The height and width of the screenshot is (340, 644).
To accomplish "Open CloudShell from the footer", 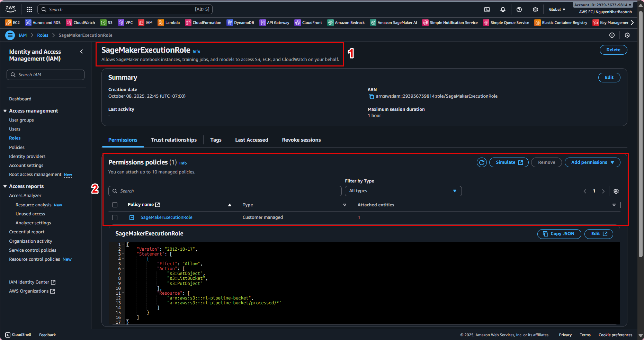I will [18, 335].
